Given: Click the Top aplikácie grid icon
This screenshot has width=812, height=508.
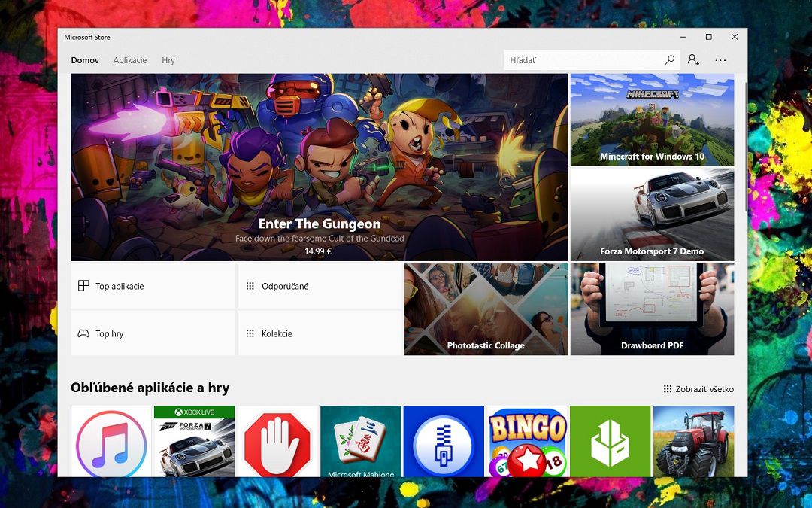Looking at the screenshot, I should (83, 286).
